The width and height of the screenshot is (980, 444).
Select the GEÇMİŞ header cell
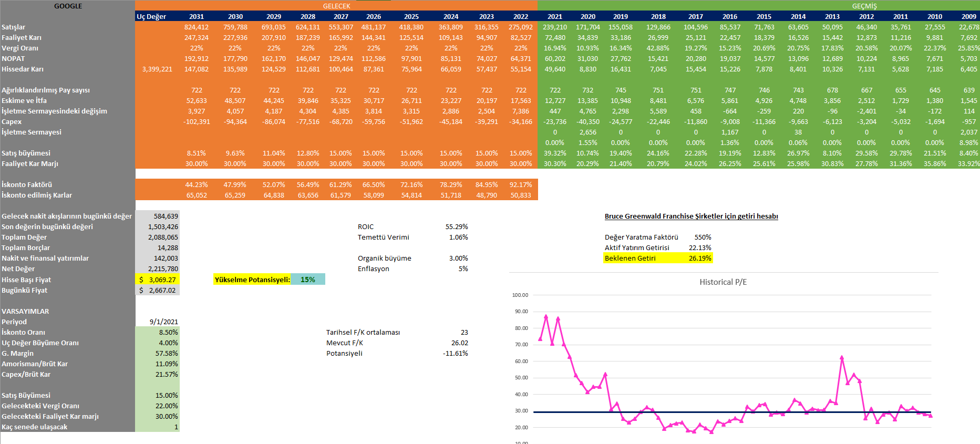click(x=864, y=6)
